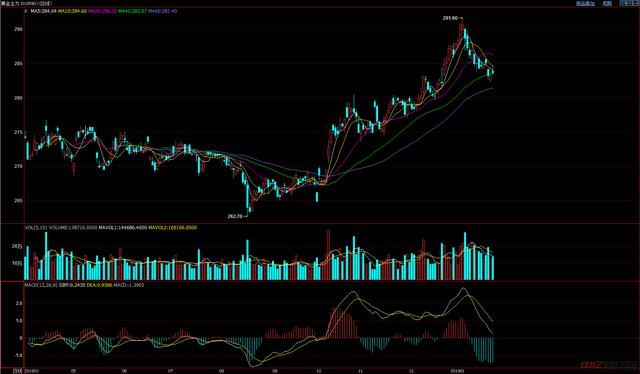Image resolution: width=640 pixels, height=374 pixels.
Task: Select the green MA40:283.57 indicator label
Action: (x=132, y=11)
